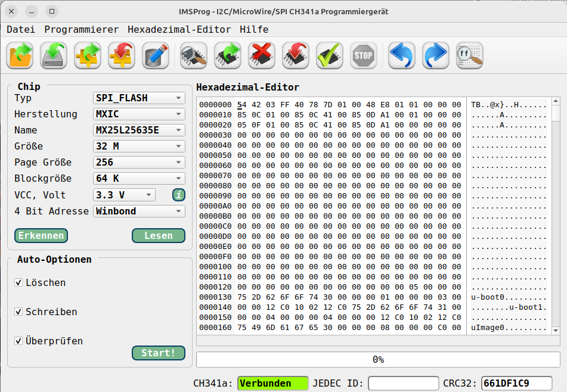Click hex byte 54 at address 0000000
This screenshot has height=392, width=567.
242,105
